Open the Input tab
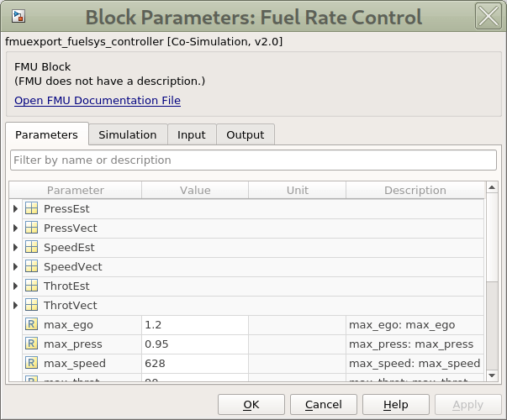507x420 pixels. [x=191, y=134]
